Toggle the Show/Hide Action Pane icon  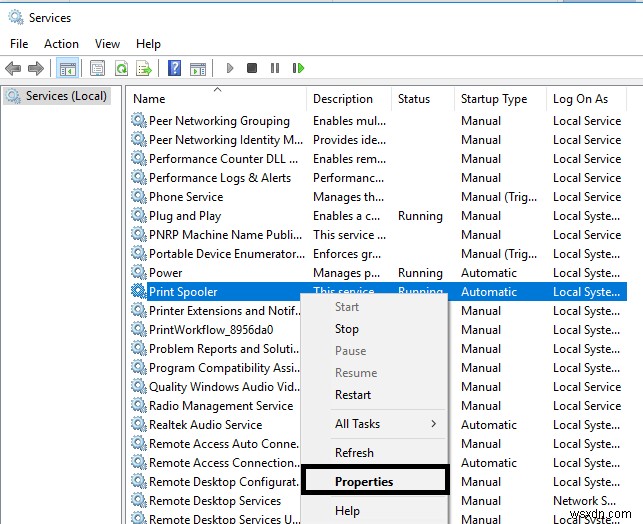pyautogui.click(x=198, y=68)
